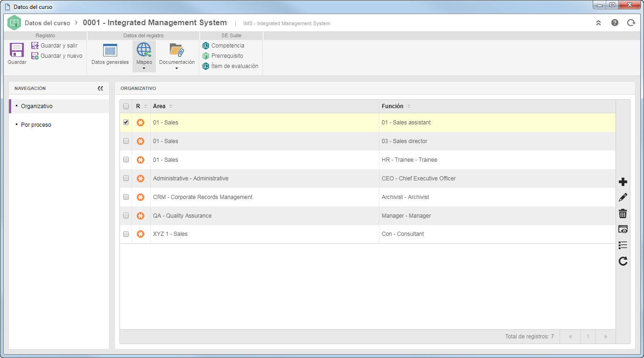Click required icon on Administrative row
644x358 pixels.
140,179
